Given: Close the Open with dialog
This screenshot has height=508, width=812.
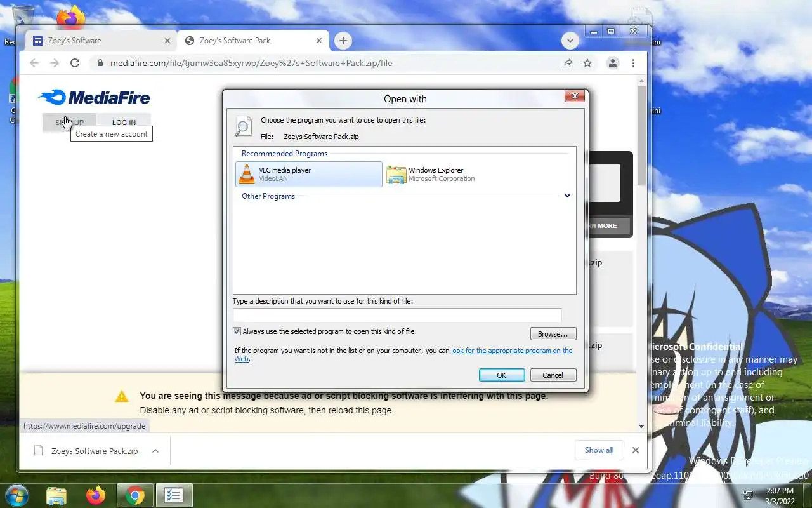Looking at the screenshot, I should point(574,96).
